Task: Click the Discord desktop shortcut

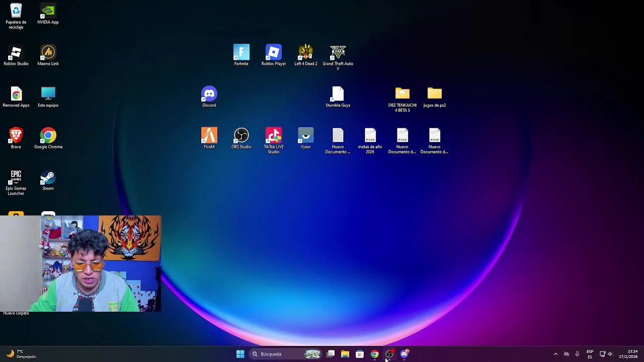Action: tap(209, 97)
